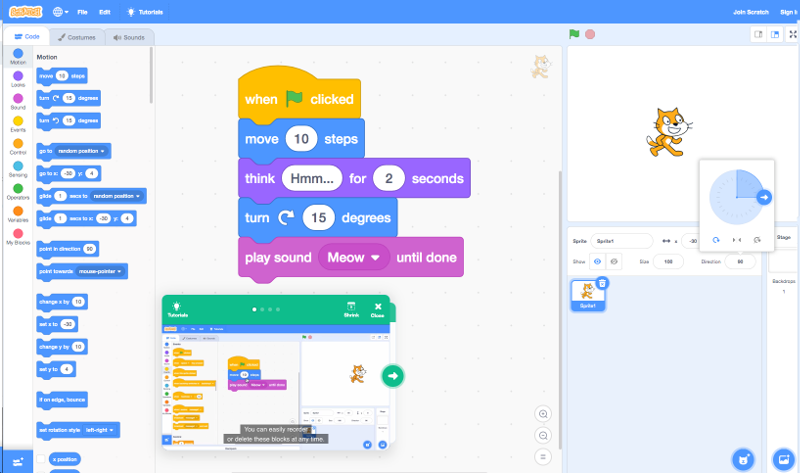
Task: Select the all-around rotation style icon
Action: [x=716, y=240]
